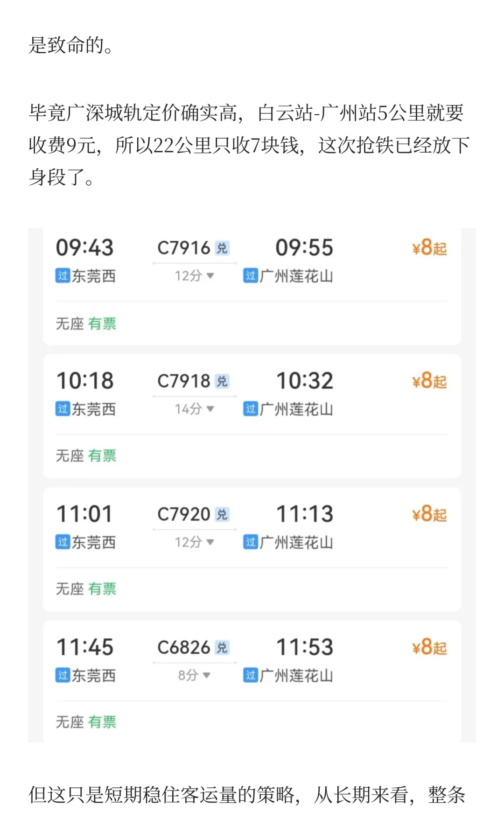Select the ¥8起 price on the 09:43 train

[x=429, y=248]
